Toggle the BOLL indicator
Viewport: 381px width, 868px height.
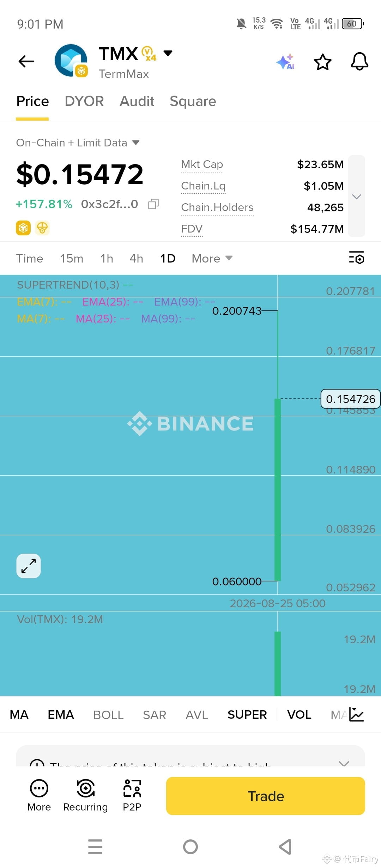(x=108, y=715)
